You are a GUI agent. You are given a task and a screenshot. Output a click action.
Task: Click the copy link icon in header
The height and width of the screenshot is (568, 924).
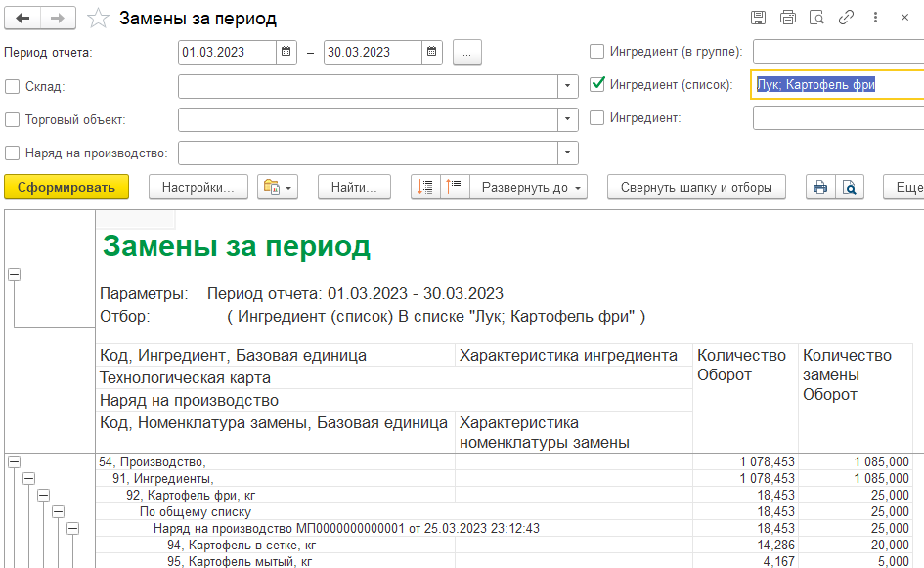pos(846,18)
